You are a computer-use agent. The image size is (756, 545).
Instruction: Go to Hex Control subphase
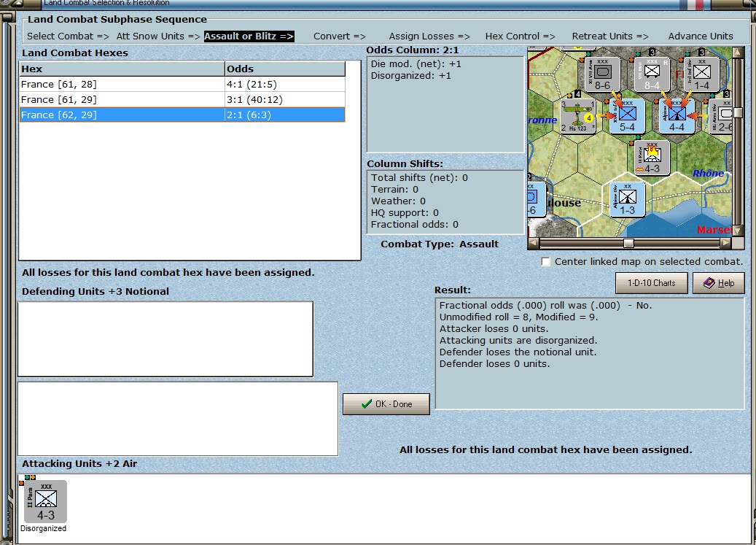click(x=520, y=36)
